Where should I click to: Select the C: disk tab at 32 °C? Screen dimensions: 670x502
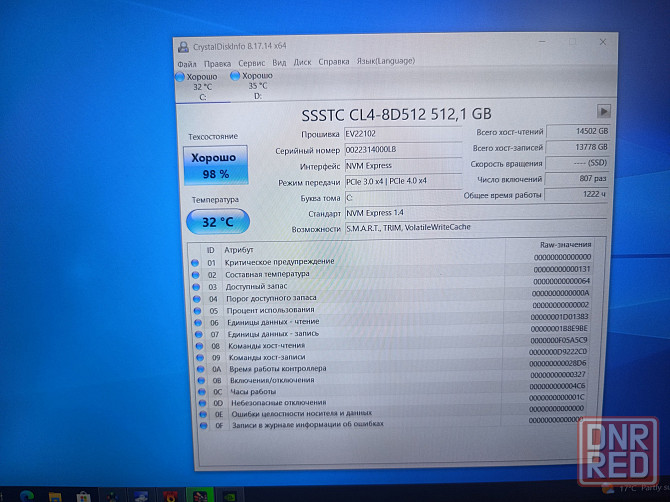(x=202, y=87)
